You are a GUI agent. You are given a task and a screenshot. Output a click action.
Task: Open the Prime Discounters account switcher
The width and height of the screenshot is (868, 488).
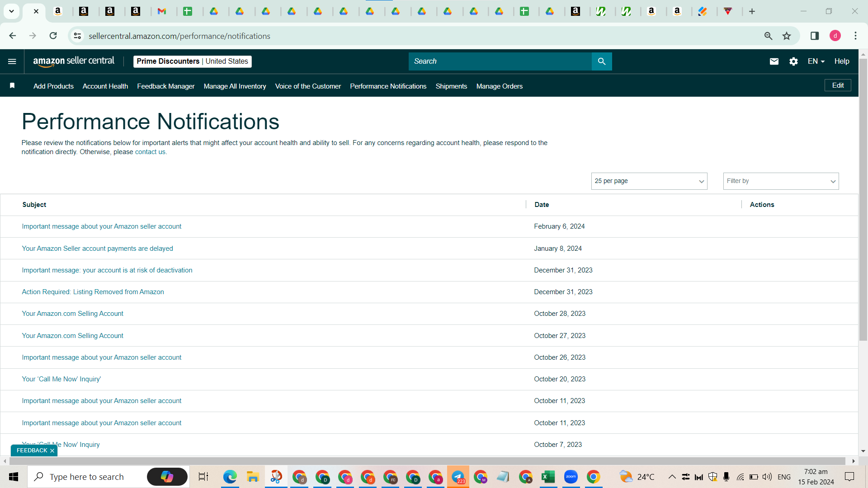tap(193, 61)
